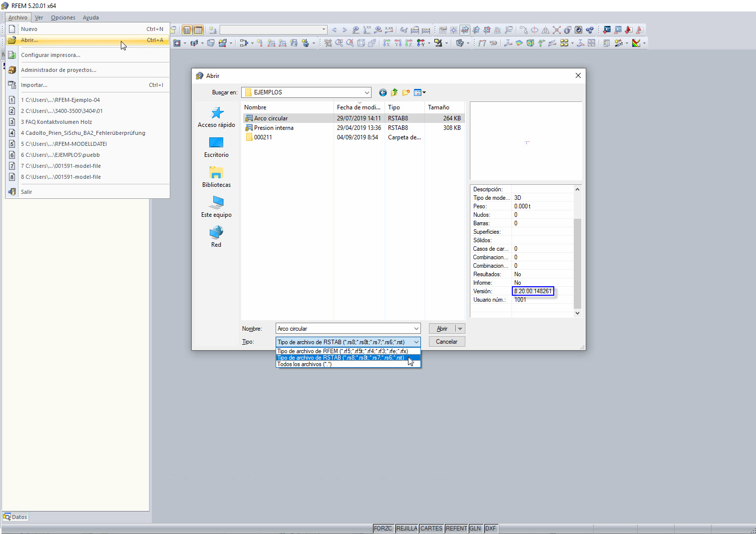Click the rainbow color scale panel icon

tap(637, 43)
